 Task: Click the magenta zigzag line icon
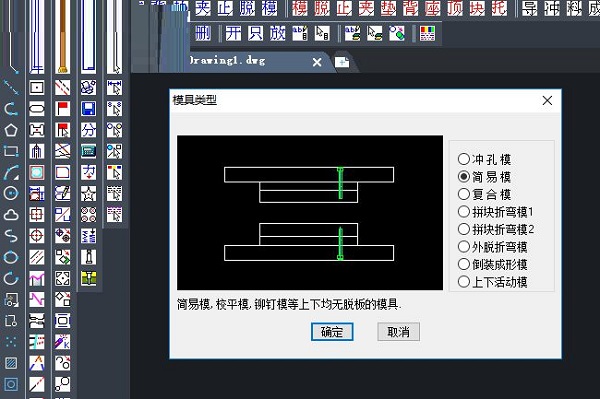(x=37, y=300)
